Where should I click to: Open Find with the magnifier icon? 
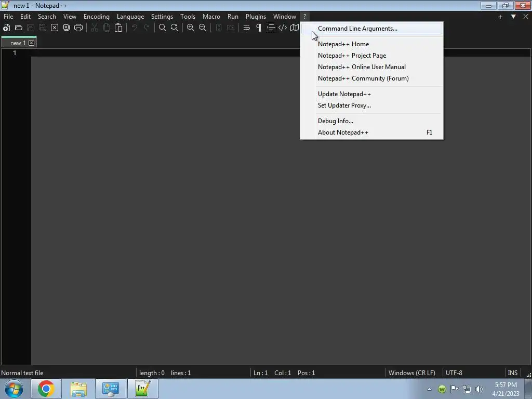point(163,28)
